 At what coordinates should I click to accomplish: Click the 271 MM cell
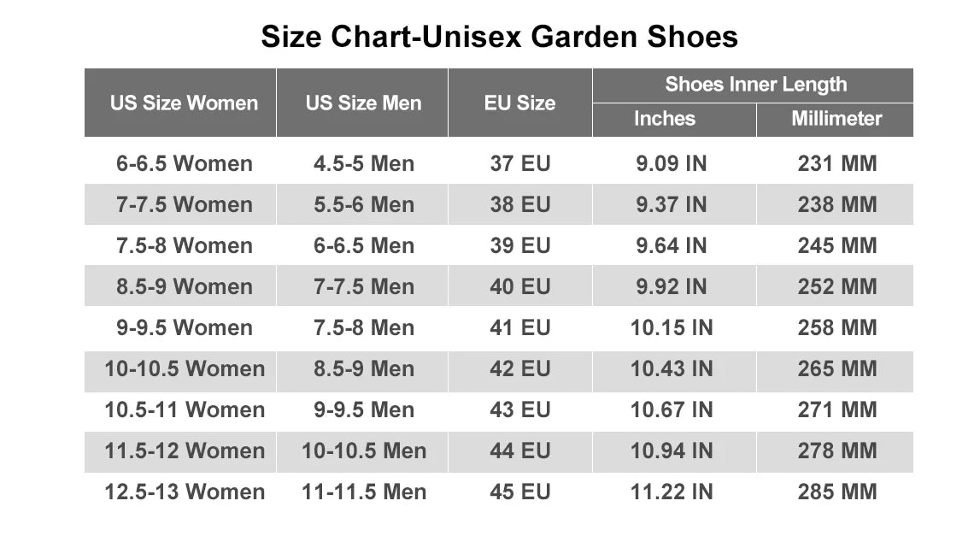(837, 410)
